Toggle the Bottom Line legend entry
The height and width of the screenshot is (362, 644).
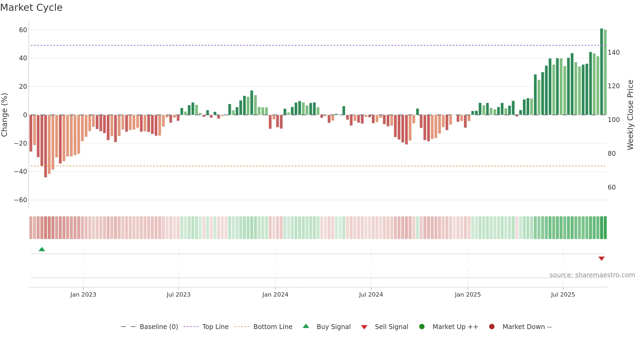264,327
